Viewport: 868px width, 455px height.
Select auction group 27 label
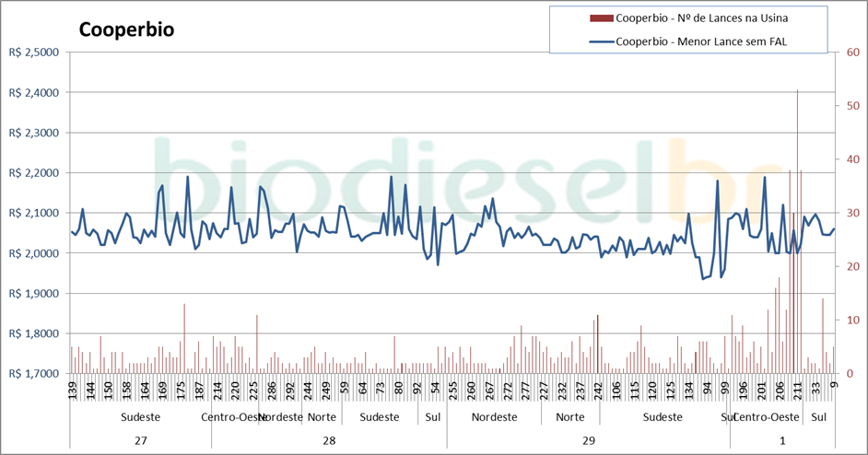pyautogui.click(x=140, y=440)
